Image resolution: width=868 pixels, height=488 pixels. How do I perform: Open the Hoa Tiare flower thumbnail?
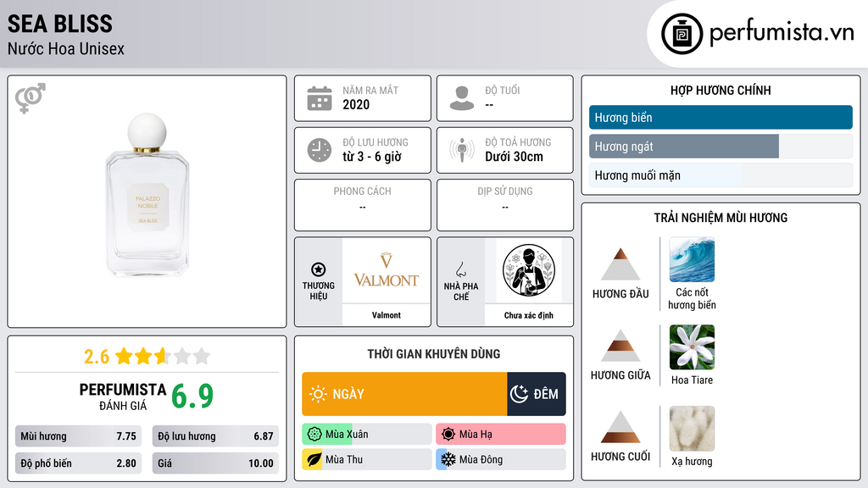(x=692, y=347)
